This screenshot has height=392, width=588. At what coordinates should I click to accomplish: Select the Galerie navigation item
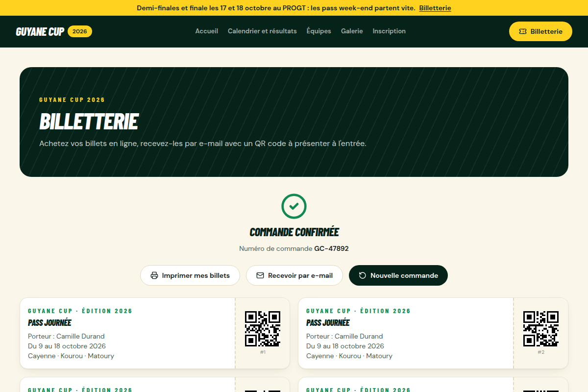click(x=352, y=31)
